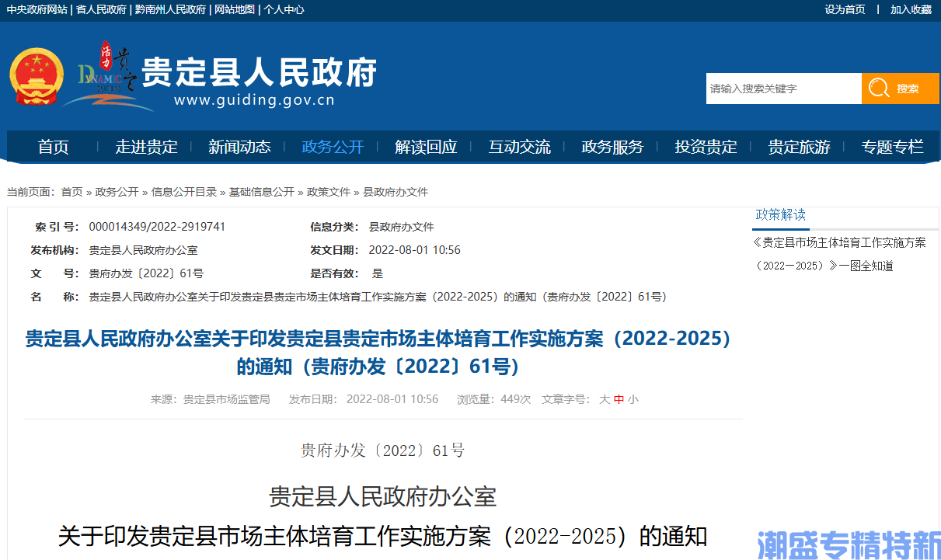Image resolution: width=941 pixels, height=560 pixels.
Task: Click issue date 2022-08-01 10:56 in metadata table
Action: tap(414, 250)
